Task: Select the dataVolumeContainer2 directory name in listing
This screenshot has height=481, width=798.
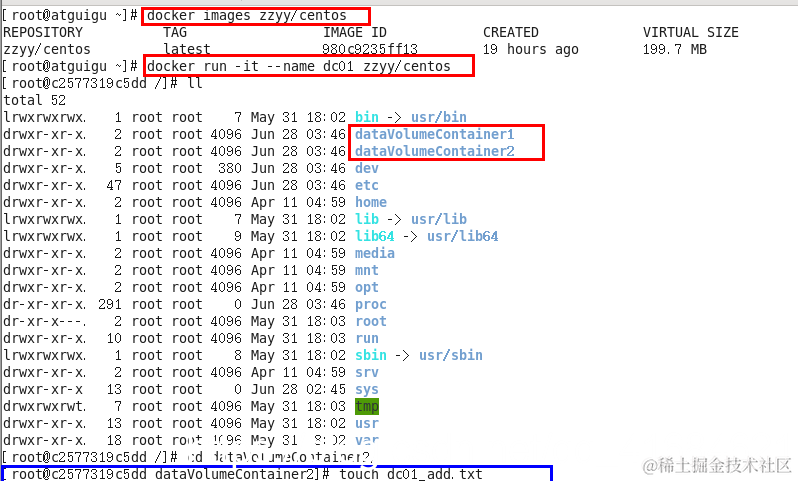Action: (435, 151)
